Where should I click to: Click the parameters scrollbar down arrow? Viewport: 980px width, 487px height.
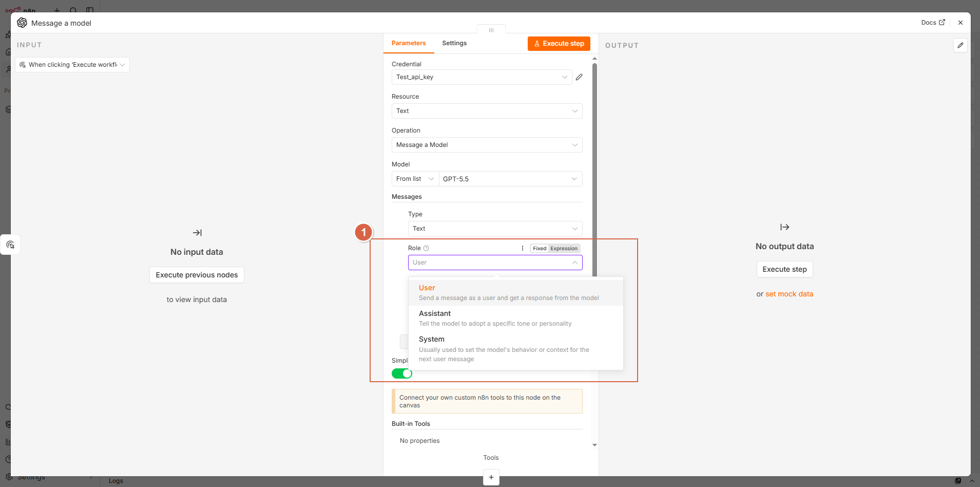594,445
